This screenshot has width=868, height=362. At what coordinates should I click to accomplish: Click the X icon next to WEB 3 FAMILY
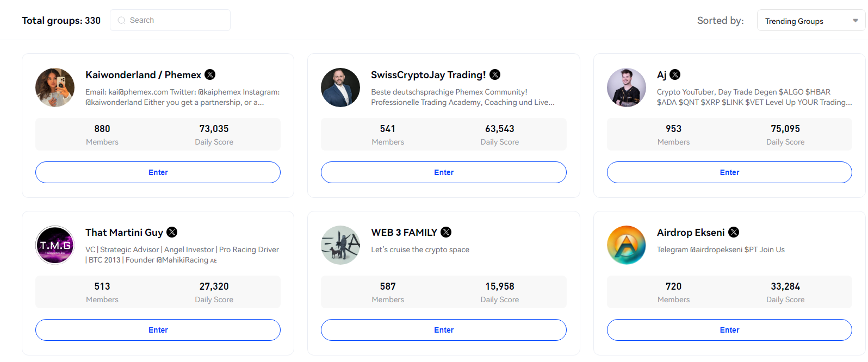pyautogui.click(x=446, y=232)
